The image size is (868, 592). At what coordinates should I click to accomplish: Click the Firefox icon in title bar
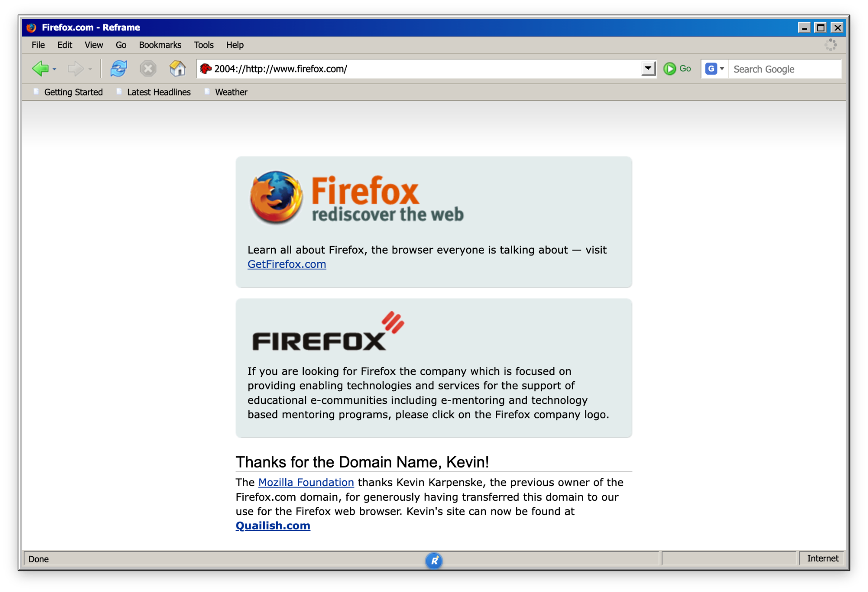tap(31, 28)
